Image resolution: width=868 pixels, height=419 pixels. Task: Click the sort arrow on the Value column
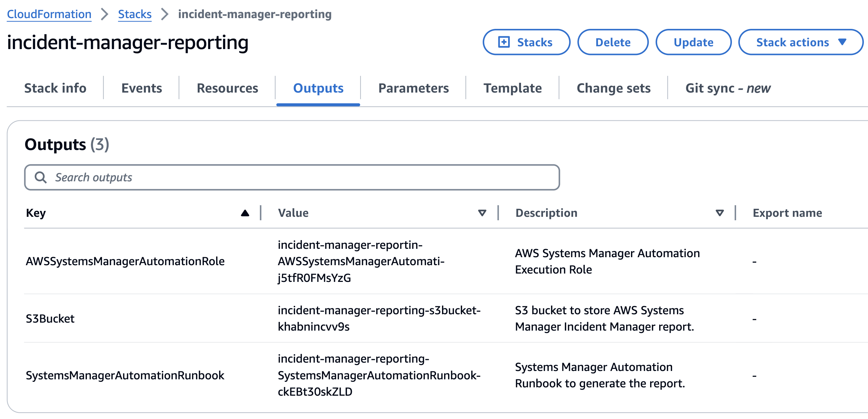[482, 213]
